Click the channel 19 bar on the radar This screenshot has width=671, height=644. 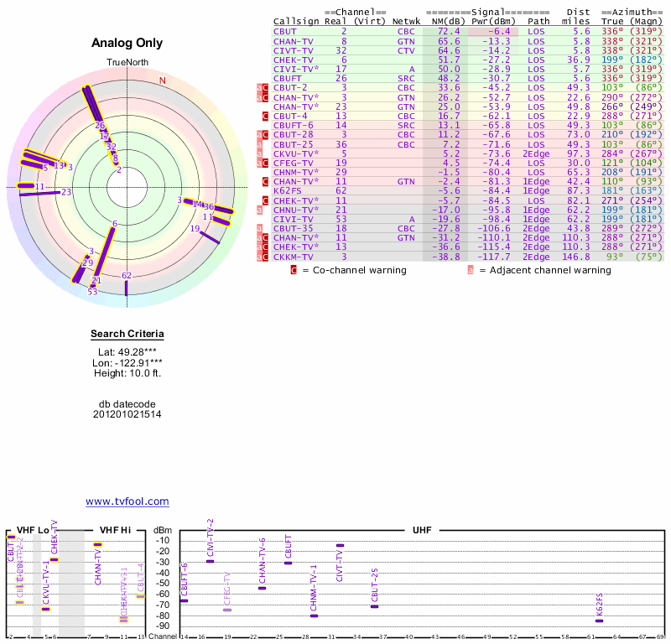211,237
